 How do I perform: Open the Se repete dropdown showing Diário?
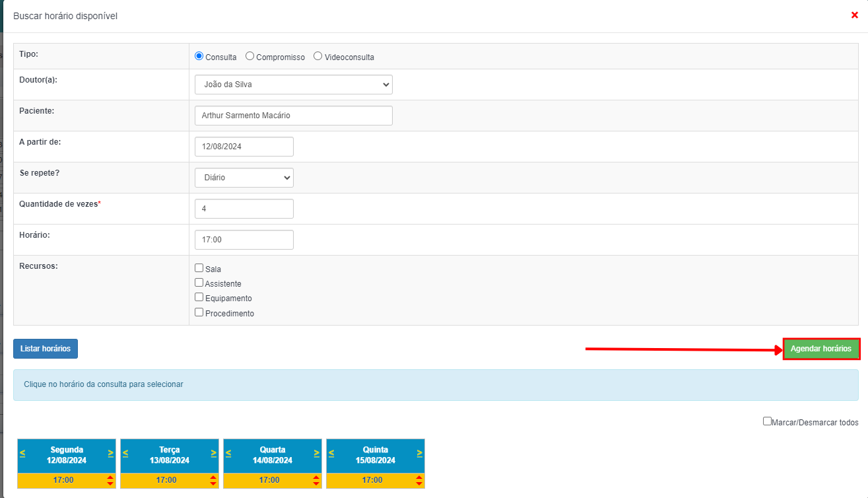[244, 178]
